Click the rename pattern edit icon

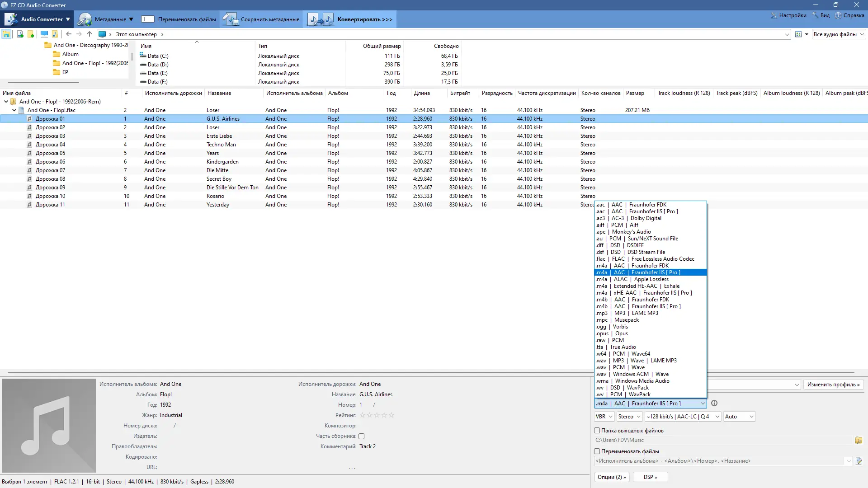point(859,461)
